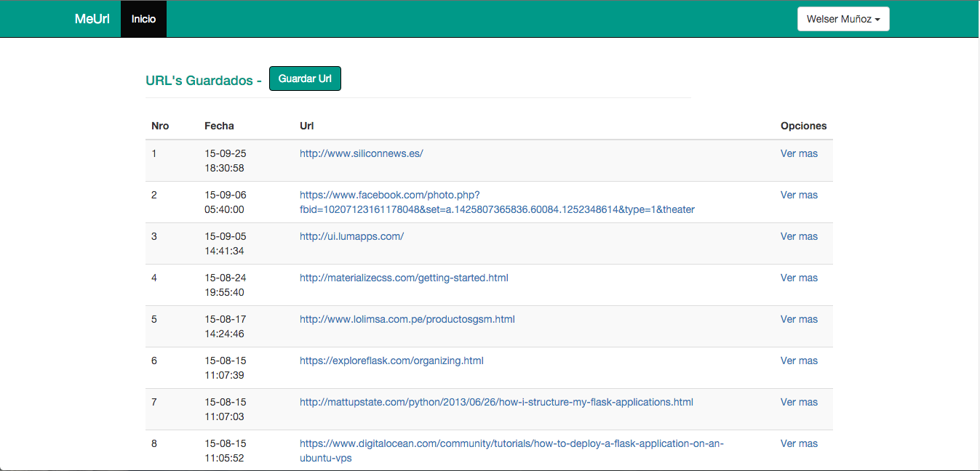Click the Nro column header
This screenshot has height=471, width=980.
pyautogui.click(x=160, y=126)
